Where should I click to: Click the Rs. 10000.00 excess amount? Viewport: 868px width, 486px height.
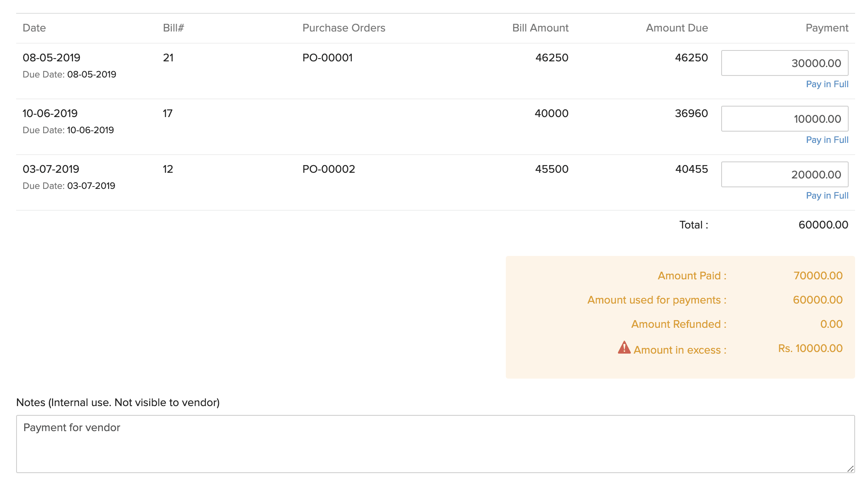coord(810,348)
